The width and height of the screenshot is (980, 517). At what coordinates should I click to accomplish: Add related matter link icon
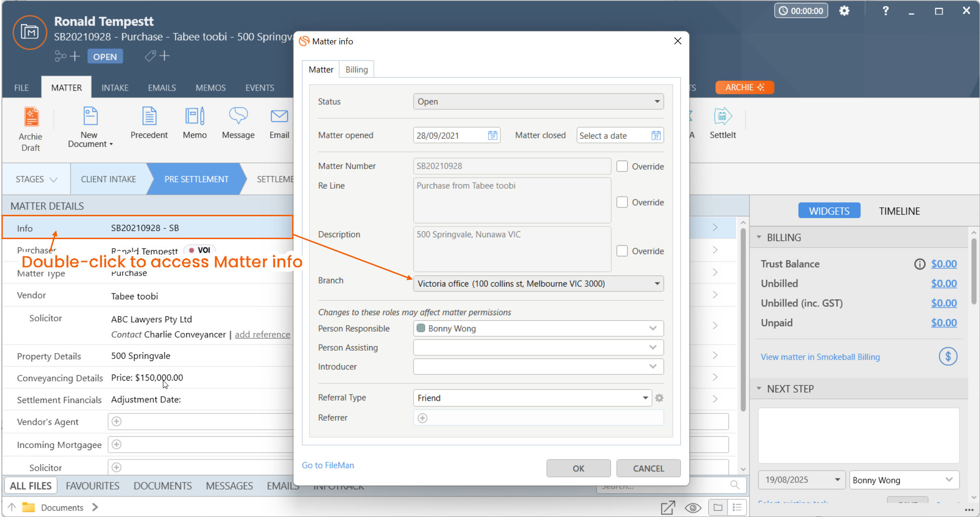[67, 57]
